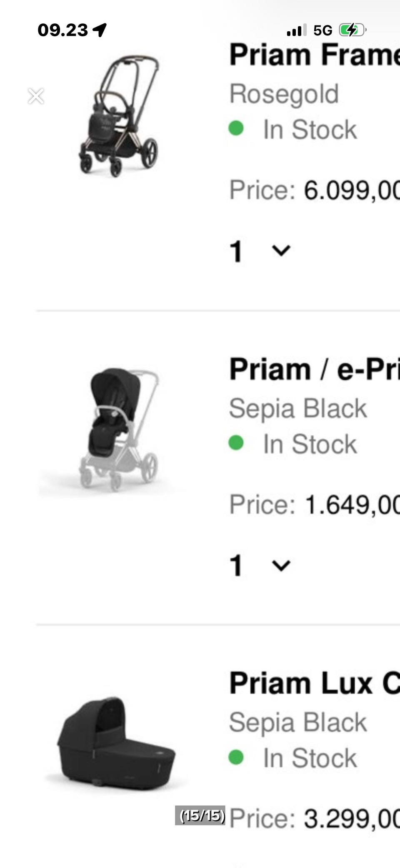
Task: Open quantity dropdown chevron for Priam / e-Priam item
Action: coord(281,565)
